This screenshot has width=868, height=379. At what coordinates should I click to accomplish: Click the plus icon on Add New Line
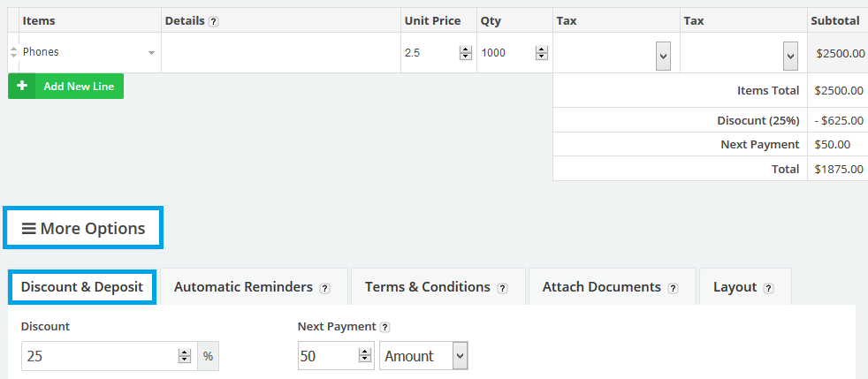tap(21, 87)
